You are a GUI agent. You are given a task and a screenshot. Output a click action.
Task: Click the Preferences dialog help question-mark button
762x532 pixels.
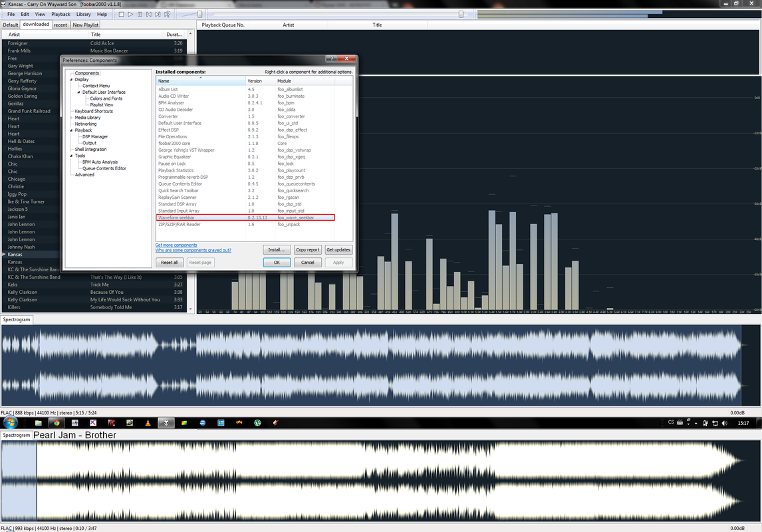(x=331, y=59)
